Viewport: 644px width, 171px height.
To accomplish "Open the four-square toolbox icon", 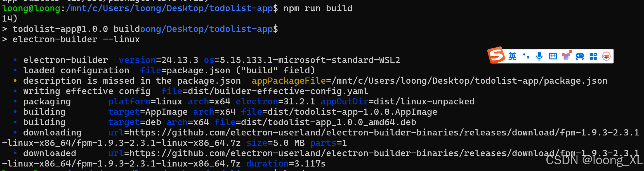I will (x=593, y=56).
